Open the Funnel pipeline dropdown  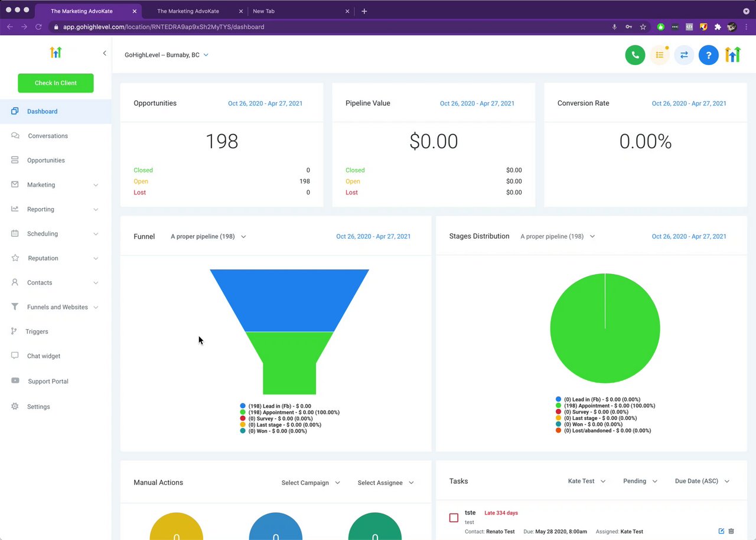pos(208,236)
